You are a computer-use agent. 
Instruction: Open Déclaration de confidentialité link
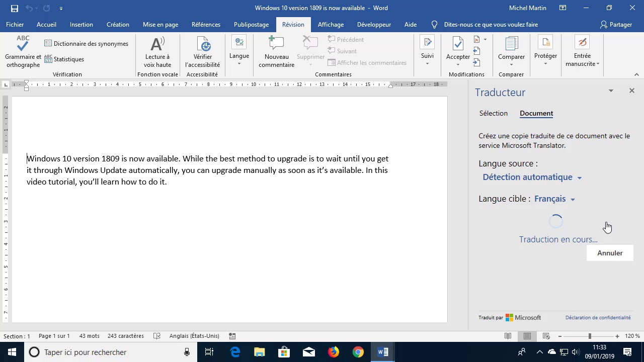598,317
